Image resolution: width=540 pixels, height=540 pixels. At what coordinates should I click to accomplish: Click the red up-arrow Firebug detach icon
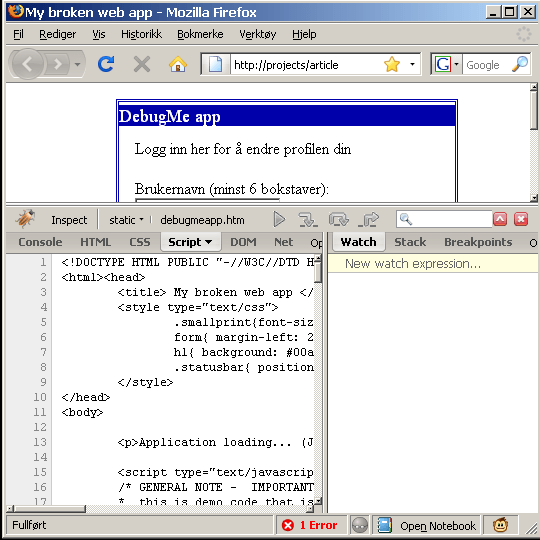500,219
